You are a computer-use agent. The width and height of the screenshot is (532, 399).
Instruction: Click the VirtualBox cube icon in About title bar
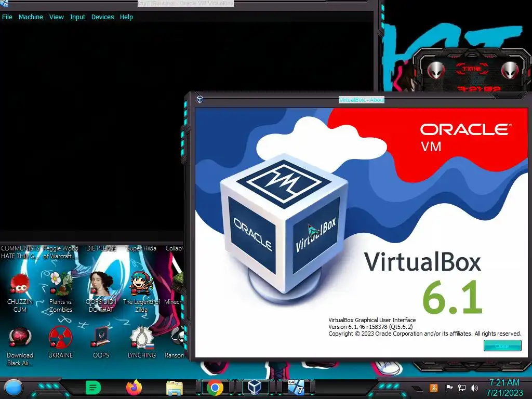coord(200,99)
